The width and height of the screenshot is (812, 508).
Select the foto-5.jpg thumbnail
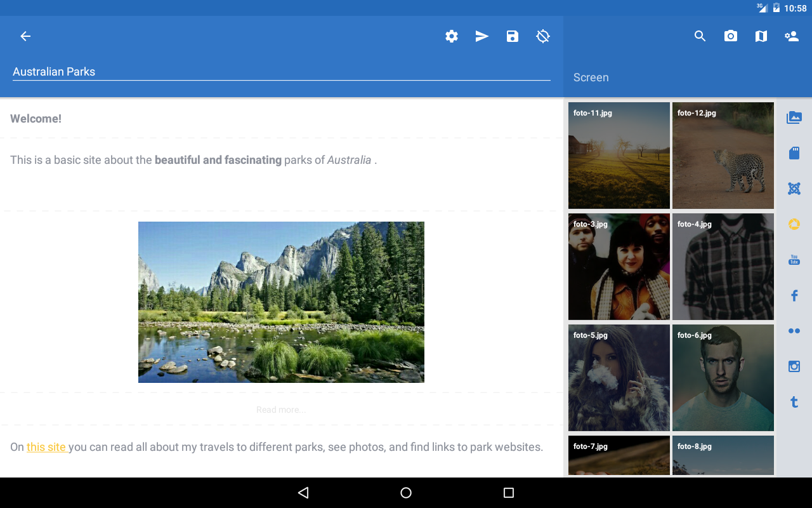(x=619, y=378)
